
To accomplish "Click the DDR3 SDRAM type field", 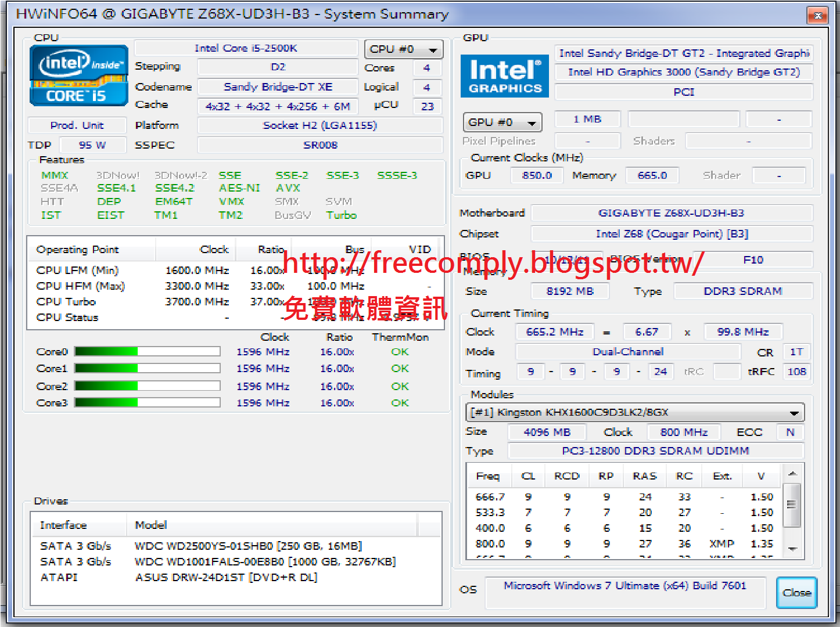I will click(x=743, y=291).
